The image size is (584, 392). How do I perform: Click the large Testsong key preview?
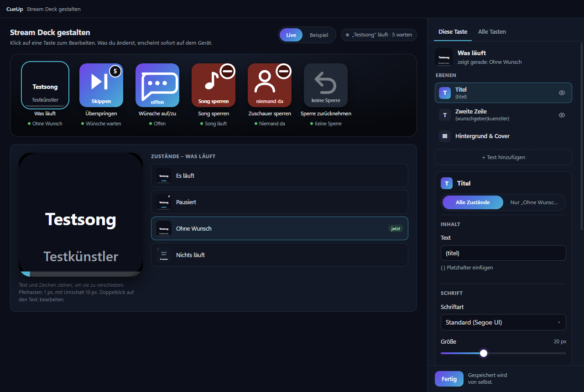pos(81,215)
